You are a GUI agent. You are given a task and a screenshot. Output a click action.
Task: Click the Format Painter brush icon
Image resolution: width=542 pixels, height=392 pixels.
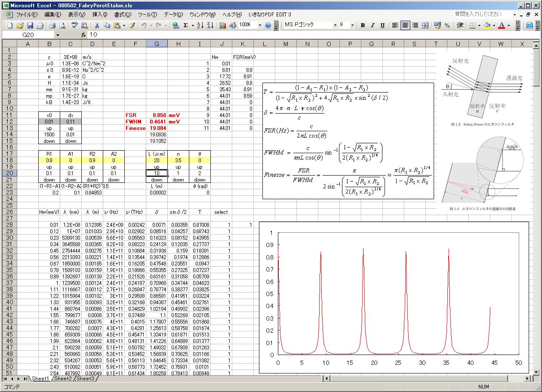pyautogui.click(x=132, y=25)
